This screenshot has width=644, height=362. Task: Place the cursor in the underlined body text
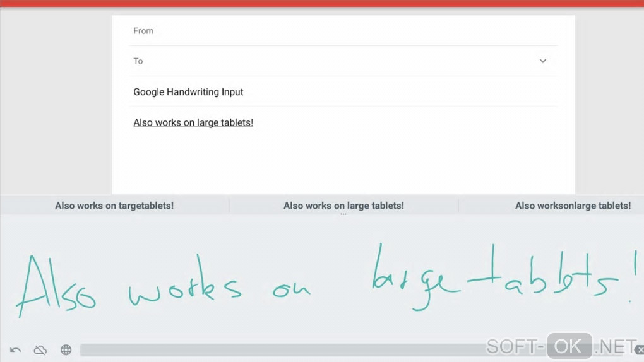pyautogui.click(x=193, y=123)
